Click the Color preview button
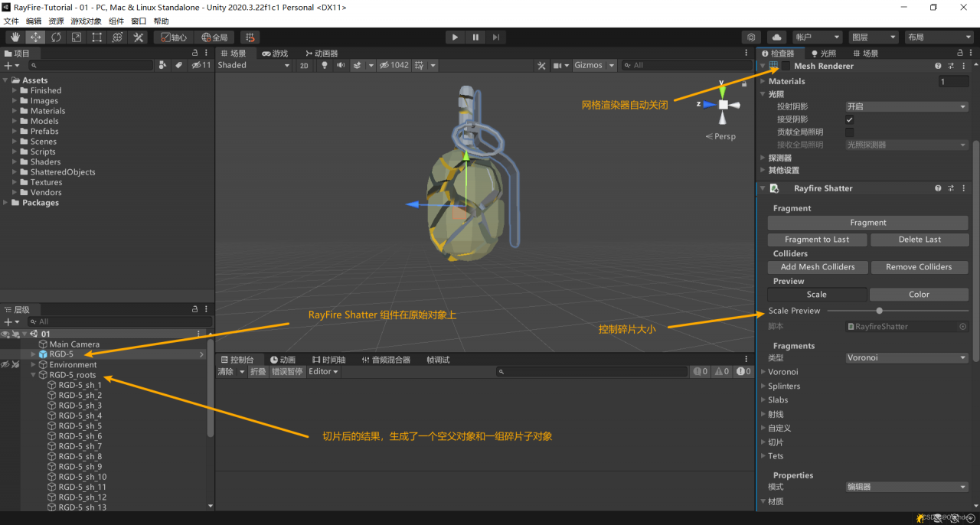The image size is (980, 525). pyautogui.click(x=919, y=295)
